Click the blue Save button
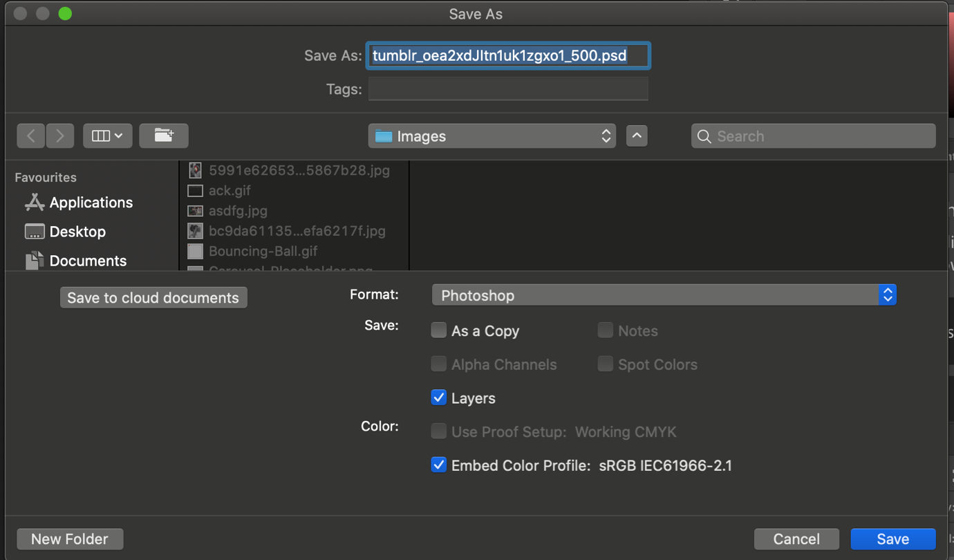 pyautogui.click(x=893, y=539)
